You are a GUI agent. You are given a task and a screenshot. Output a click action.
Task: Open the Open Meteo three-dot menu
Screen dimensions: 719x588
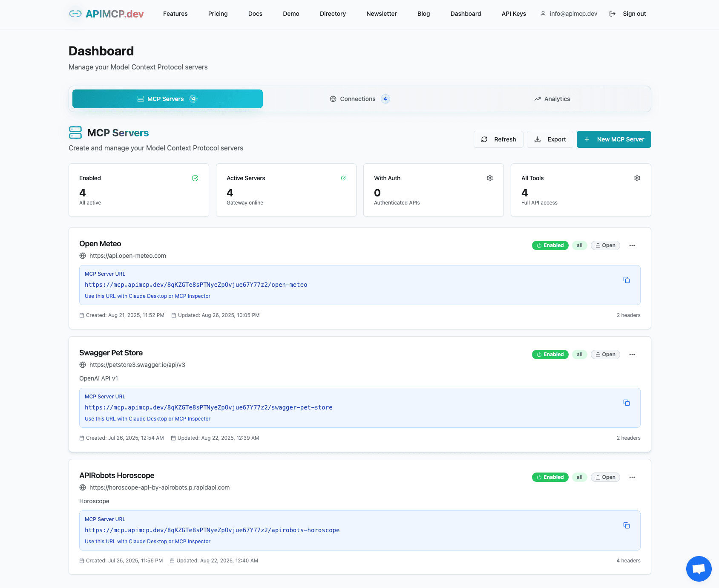pyautogui.click(x=632, y=245)
